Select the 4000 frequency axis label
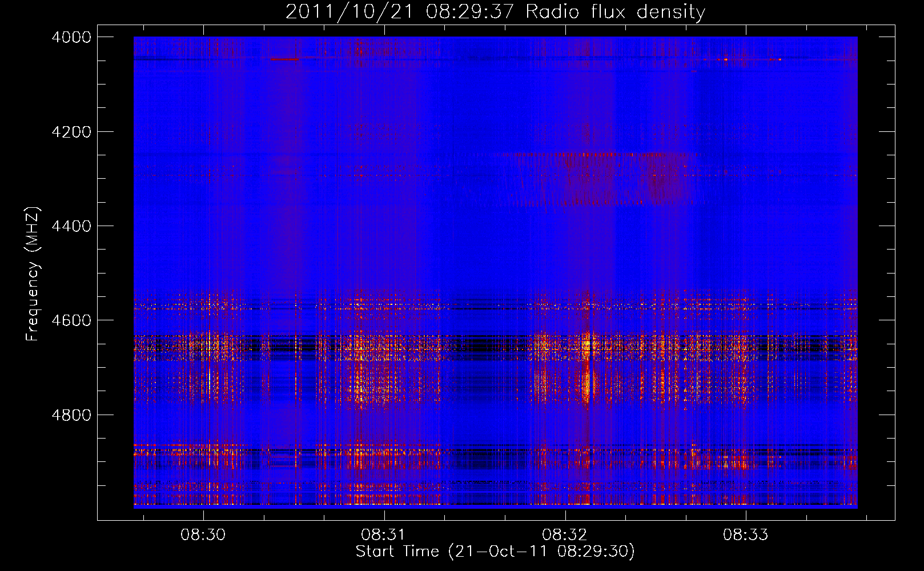The image size is (924, 571). [71, 37]
